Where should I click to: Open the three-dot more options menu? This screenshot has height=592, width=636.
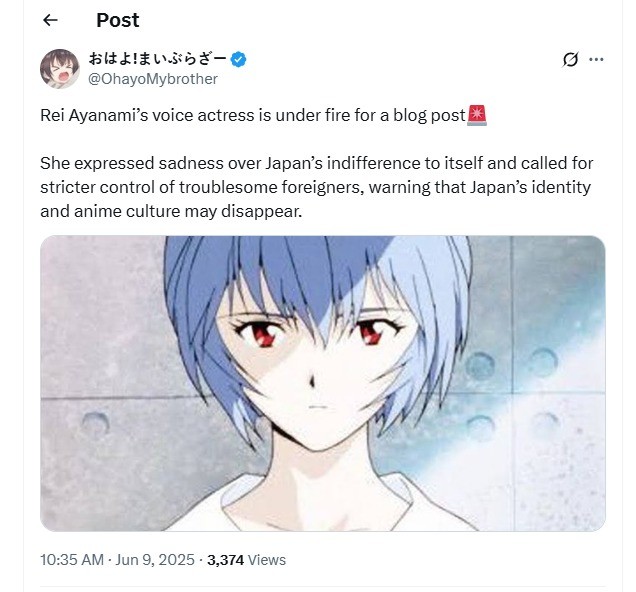[596, 60]
